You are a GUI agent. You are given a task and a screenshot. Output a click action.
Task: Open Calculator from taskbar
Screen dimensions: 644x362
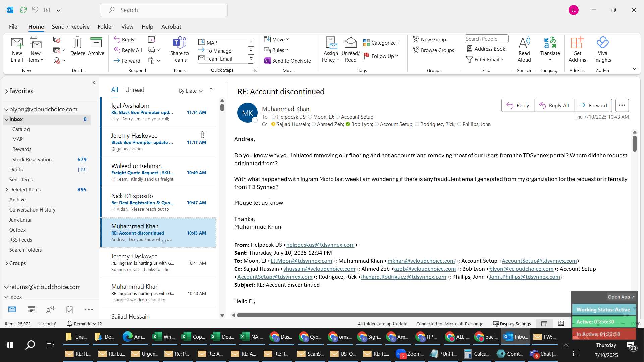pyautogui.click(x=477, y=354)
